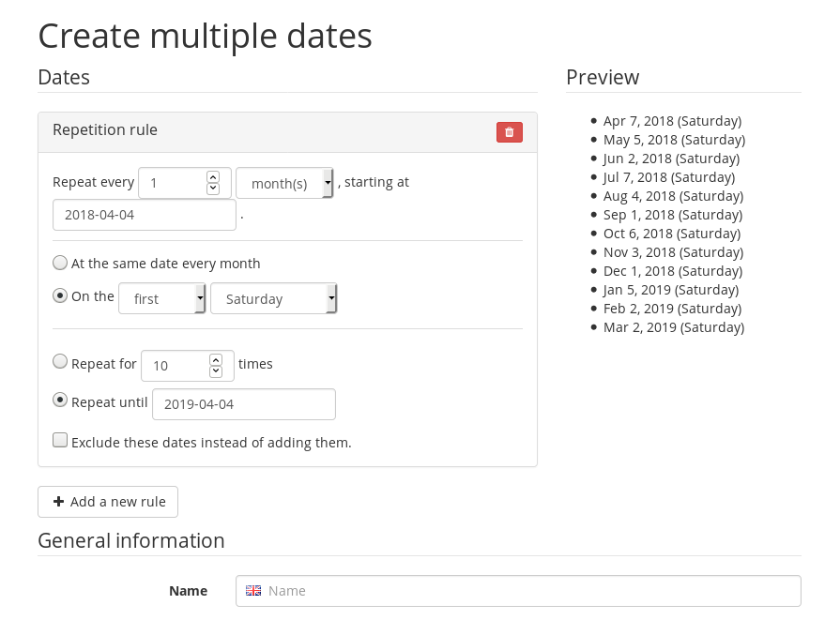Click the repeat interval number field
Viewport: 840px width, 620px height.
[x=174, y=184]
